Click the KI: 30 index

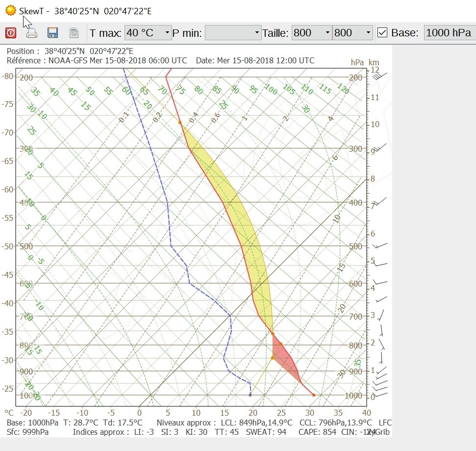click(197, 432)
